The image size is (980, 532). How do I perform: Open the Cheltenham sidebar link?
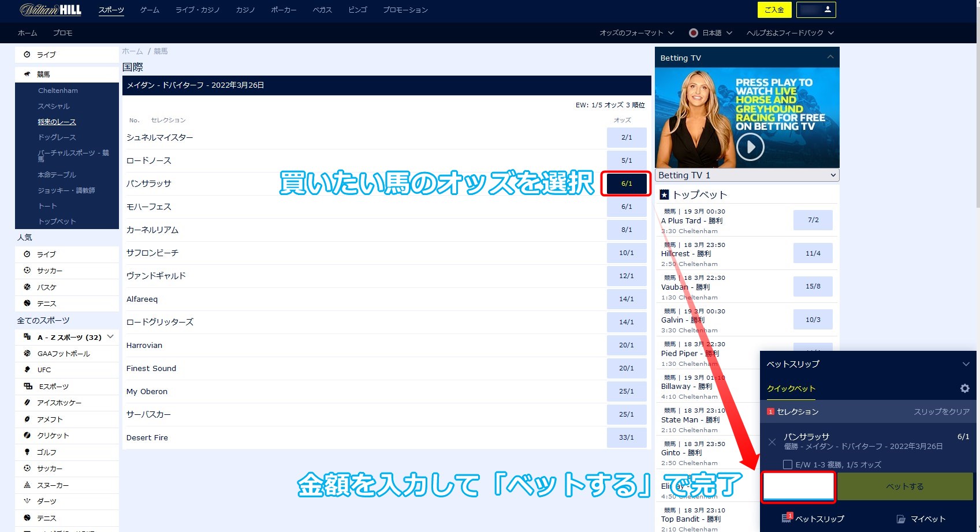coord(58,91)
